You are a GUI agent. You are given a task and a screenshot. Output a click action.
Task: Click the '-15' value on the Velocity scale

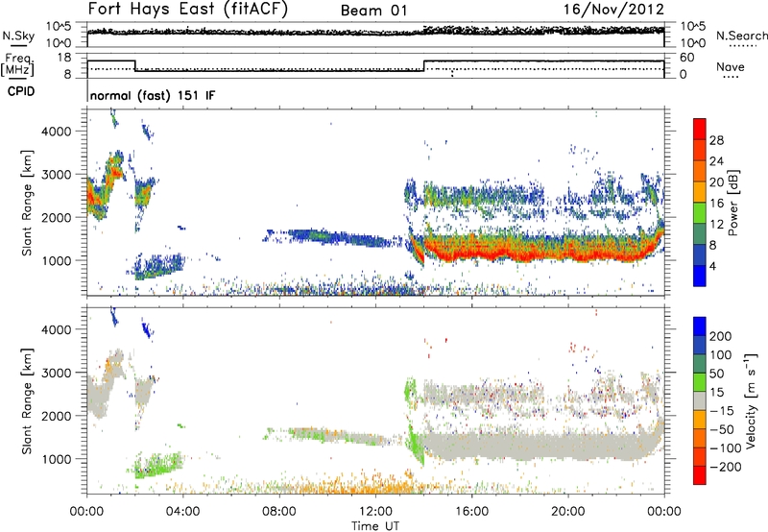(722, 410)
